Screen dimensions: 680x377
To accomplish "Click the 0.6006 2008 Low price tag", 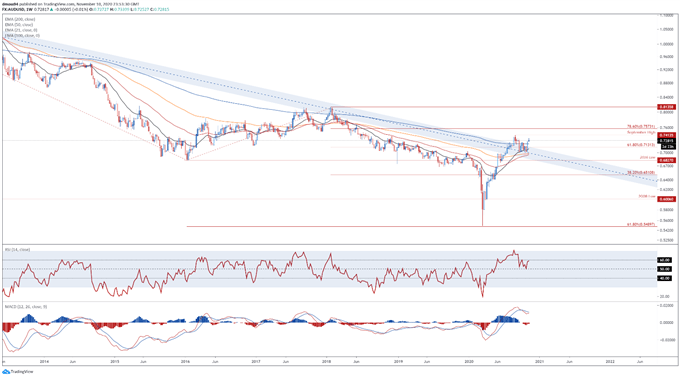I will point(666,199).
